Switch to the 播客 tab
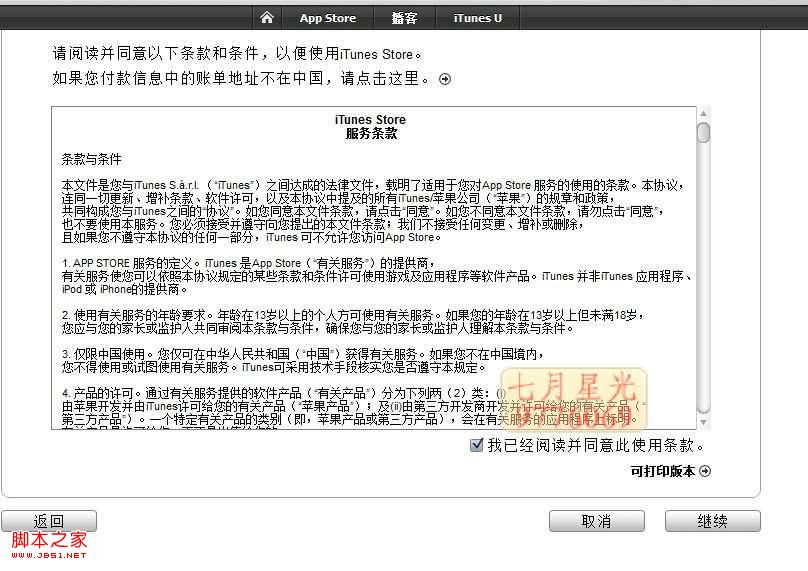 click(x=404, y=18)
